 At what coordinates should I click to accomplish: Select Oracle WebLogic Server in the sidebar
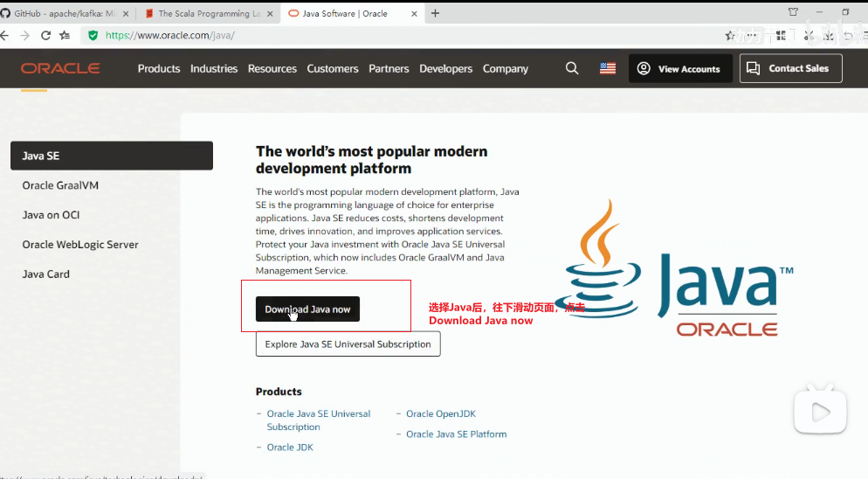coord(80,245)
